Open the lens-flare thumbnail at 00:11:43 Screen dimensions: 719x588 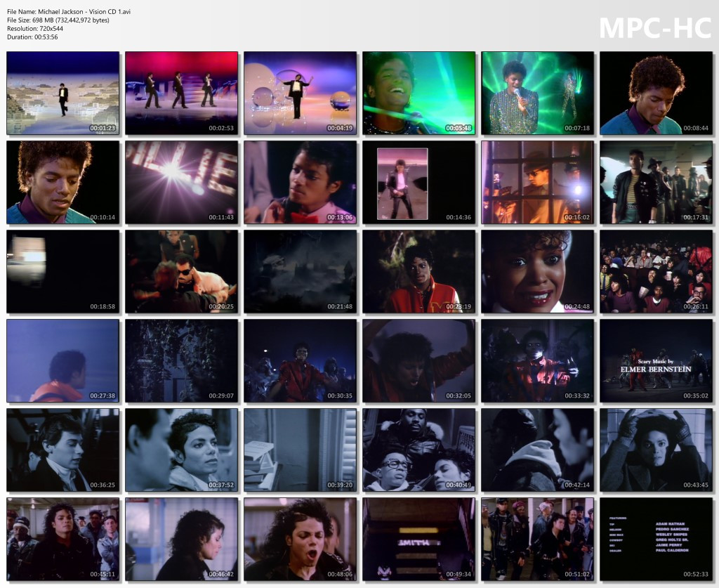point(182,183)
